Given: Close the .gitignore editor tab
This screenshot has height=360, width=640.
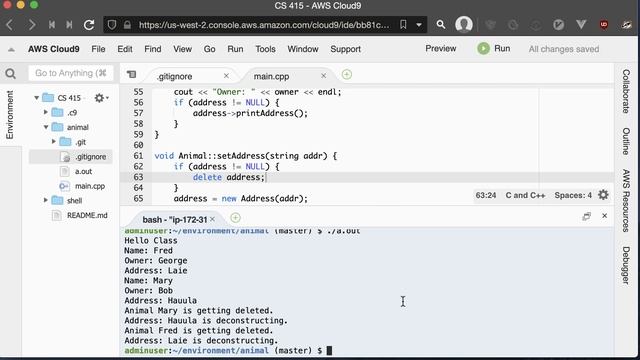Looking at the screenshot, I should click(x=226, y=76).
